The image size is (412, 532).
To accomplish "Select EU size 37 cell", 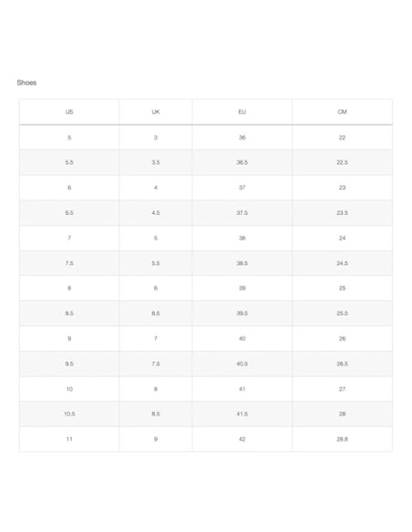I will pos(242,188).
